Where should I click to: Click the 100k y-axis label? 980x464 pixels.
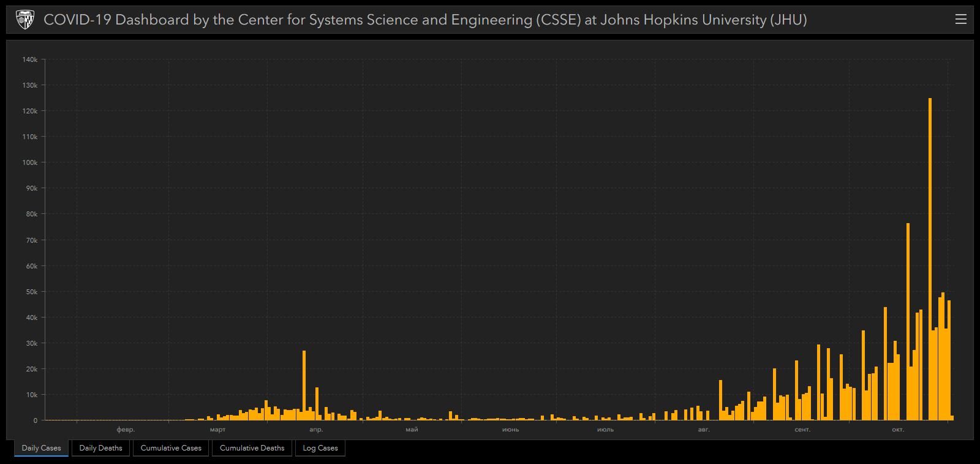[x=30, y=162]
